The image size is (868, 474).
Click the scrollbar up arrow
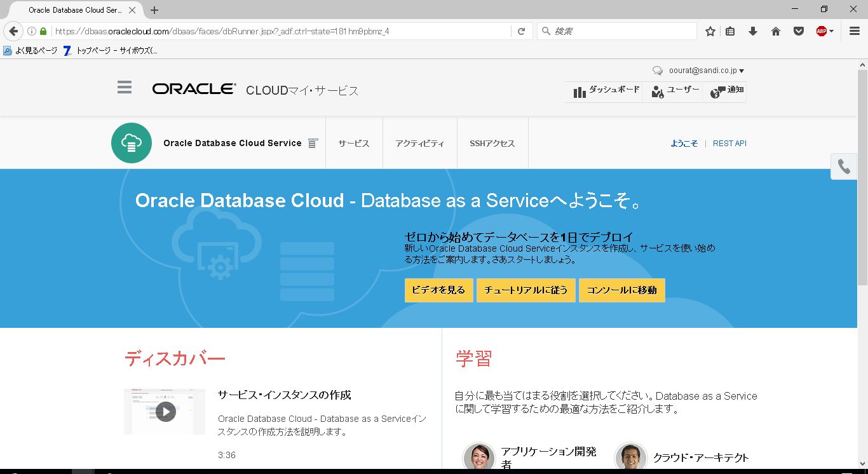pyautogui.click(x=863, y=65)
